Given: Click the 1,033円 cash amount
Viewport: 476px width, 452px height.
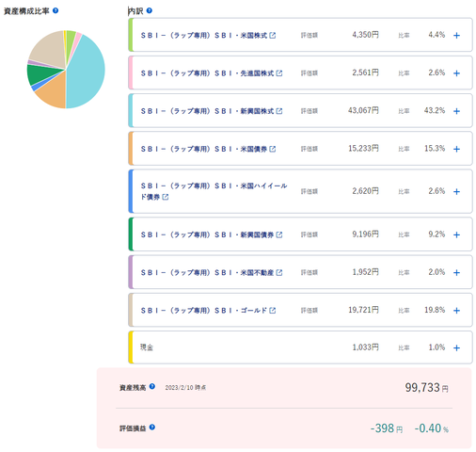Looking at the screenshot, I should (x=365, y=347).
